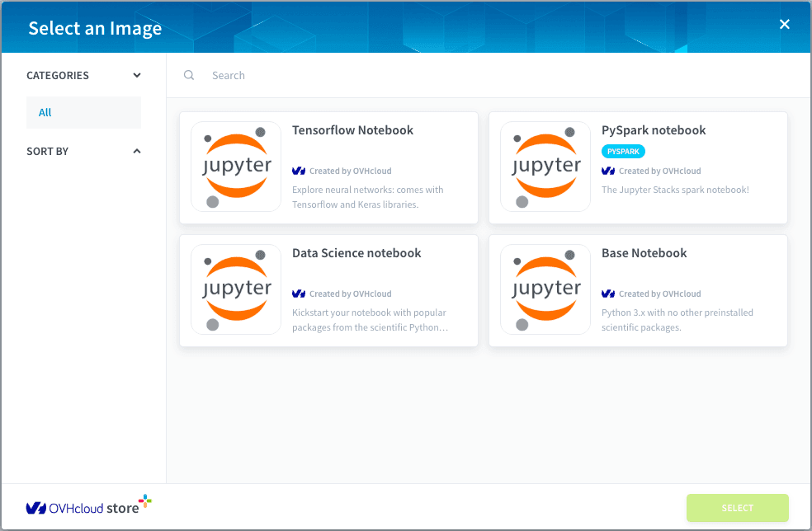812x531 pixels.
Task: Click the CATEGORIES section header
Action: [x=58, y=76]
